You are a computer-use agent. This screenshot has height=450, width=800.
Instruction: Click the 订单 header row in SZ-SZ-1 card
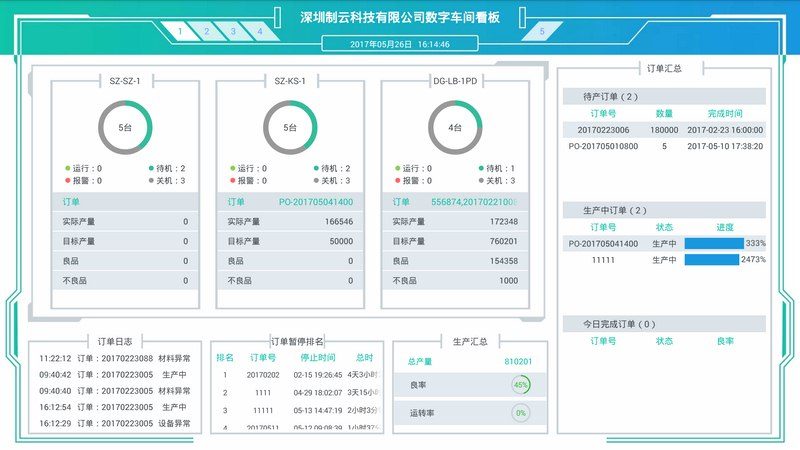[x=125, y=202]
